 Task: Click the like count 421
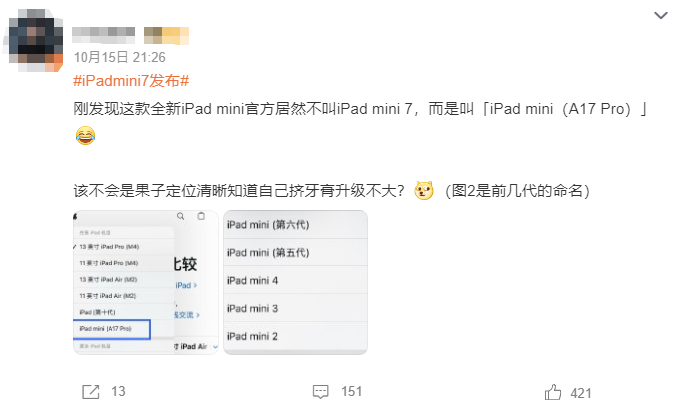click(x=581, y=393)
